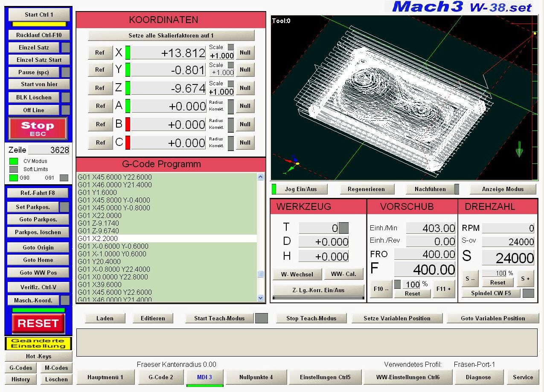This screenshot has height=392, width=544.
Task: Hit the red RESET button
Action: pos(38,324)
